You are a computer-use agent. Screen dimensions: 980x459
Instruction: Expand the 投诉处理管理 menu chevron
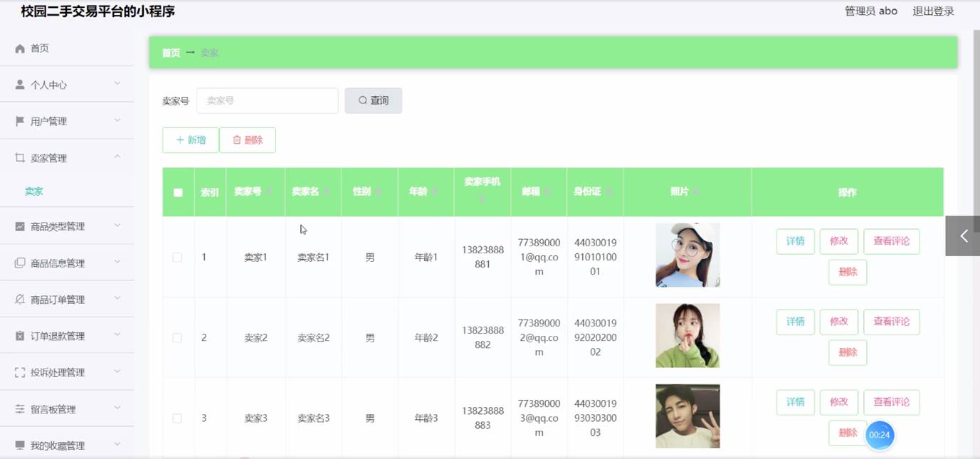[117, 371]
